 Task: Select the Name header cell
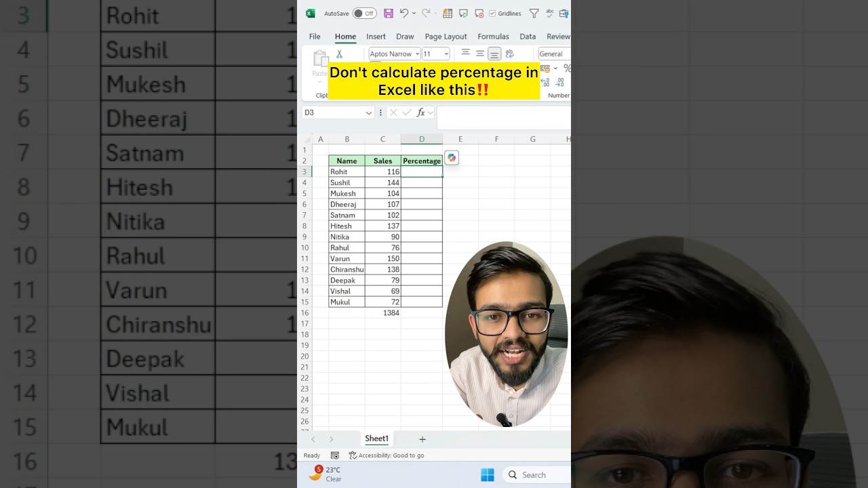coord(347,161)
